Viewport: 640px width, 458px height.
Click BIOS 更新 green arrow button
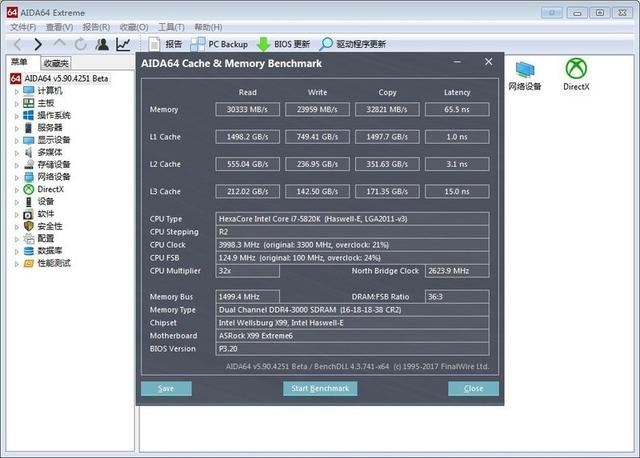click(283, 44)
